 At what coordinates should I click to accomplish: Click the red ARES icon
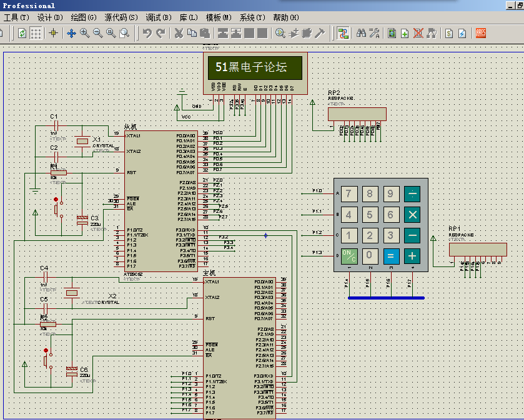pos(481,33)
